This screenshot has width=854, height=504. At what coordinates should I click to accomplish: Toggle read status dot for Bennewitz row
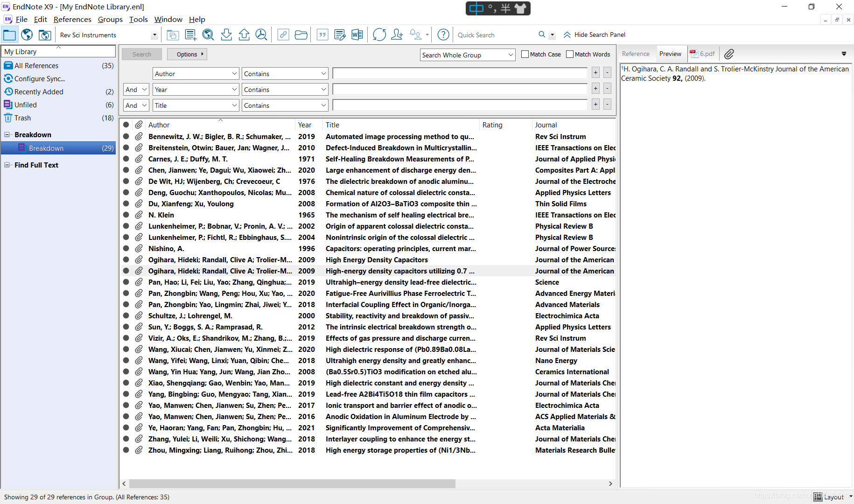[x=126, y=137]
